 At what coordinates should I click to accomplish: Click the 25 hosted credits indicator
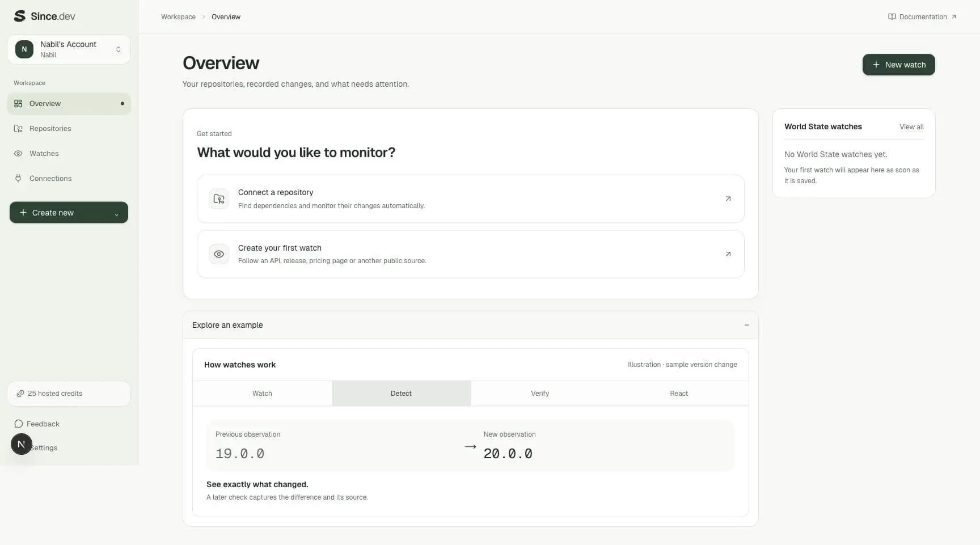(69, 394)
